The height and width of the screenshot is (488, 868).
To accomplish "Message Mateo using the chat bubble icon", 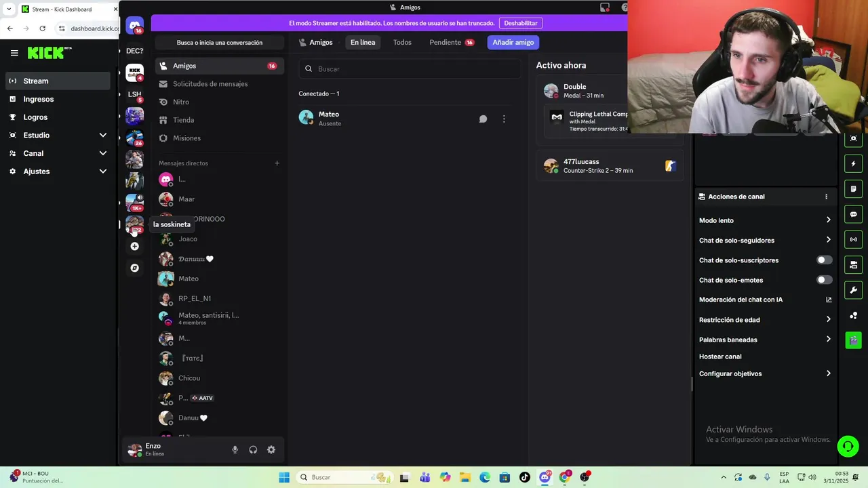I will point(483,119).
